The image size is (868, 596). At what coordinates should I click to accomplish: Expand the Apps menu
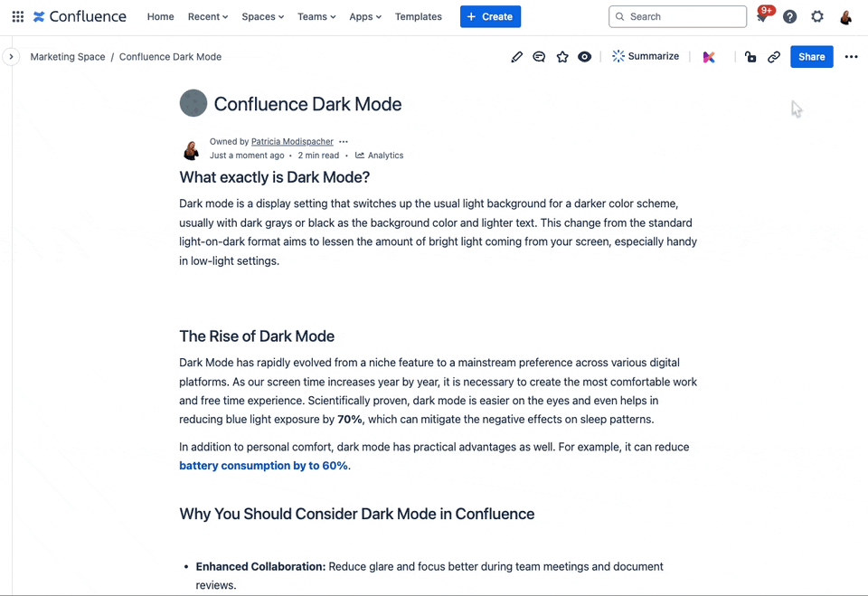pyautogui.click(x=364, y=16)
